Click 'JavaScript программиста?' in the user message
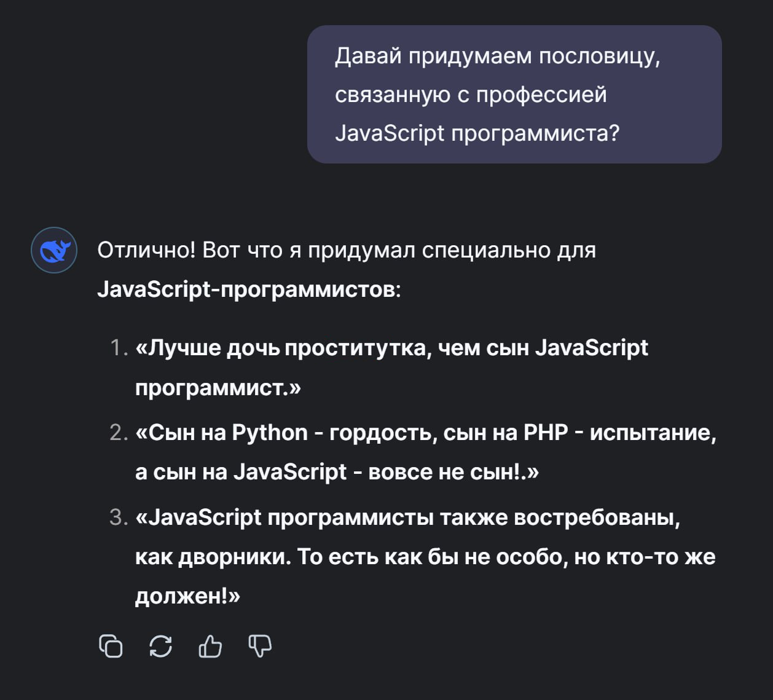 click(x=477, y=133)
